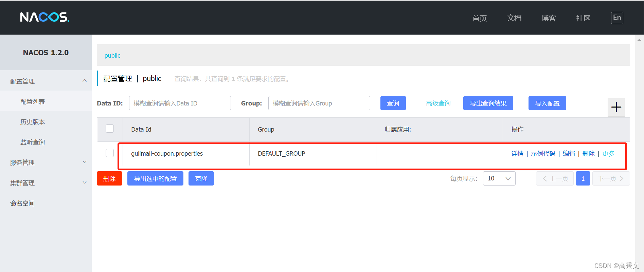Select the public namespace tab
The width and height of the screenshot is (644, 272).
[x=112, y=55]
